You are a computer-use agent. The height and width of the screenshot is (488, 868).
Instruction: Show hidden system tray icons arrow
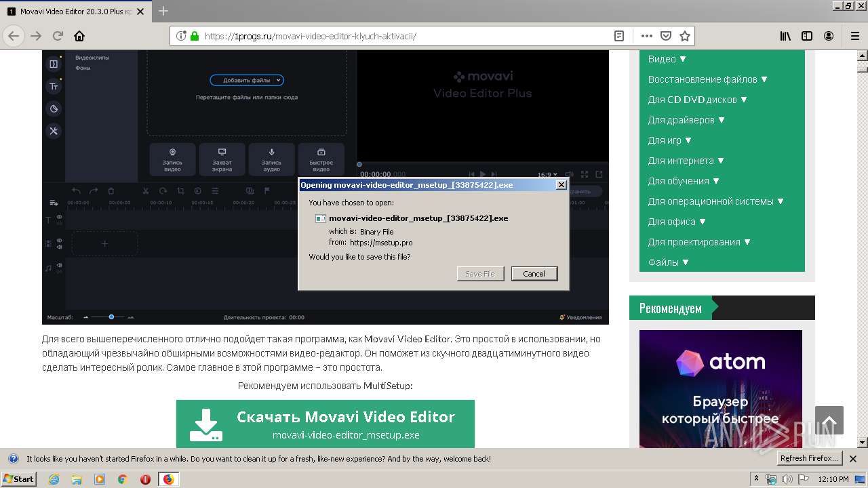tap(756, 479)
